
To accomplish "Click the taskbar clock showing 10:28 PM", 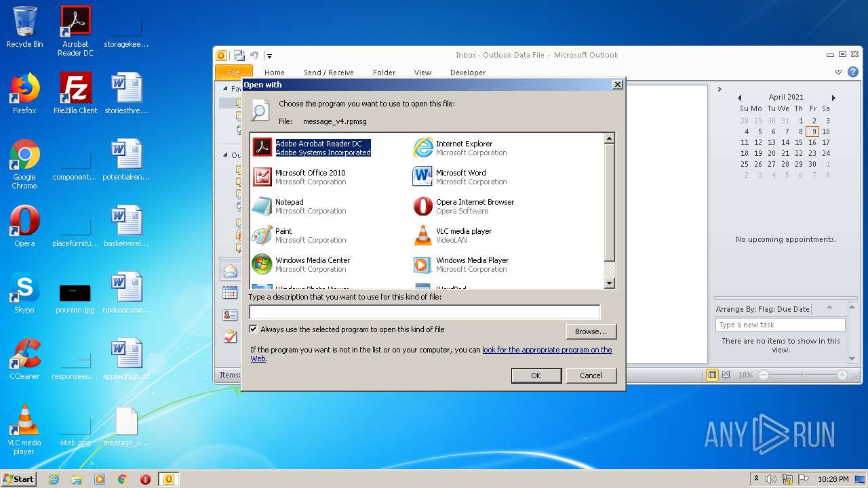I will click(833, 479).
